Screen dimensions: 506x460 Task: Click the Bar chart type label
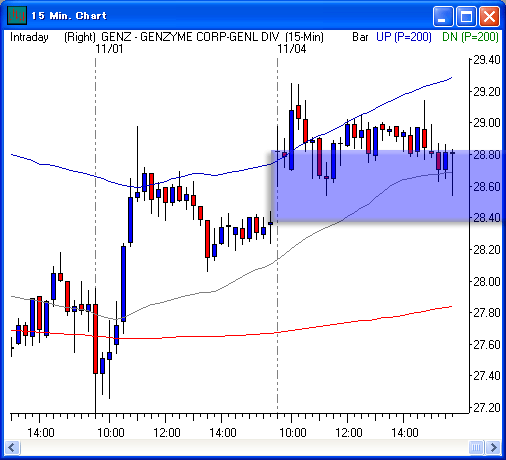[x=360, y=37]
